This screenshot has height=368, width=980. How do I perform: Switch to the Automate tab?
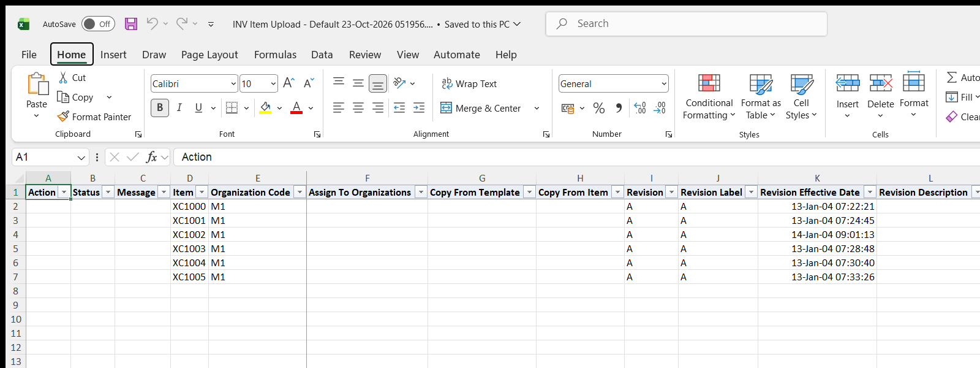coord(456,55)
